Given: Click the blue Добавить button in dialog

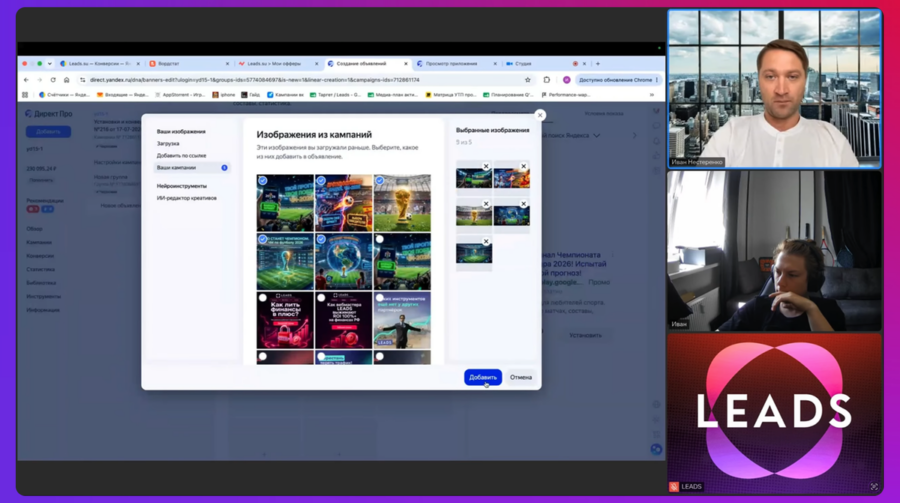Looking at the screenshot, I should click(483, 377).
